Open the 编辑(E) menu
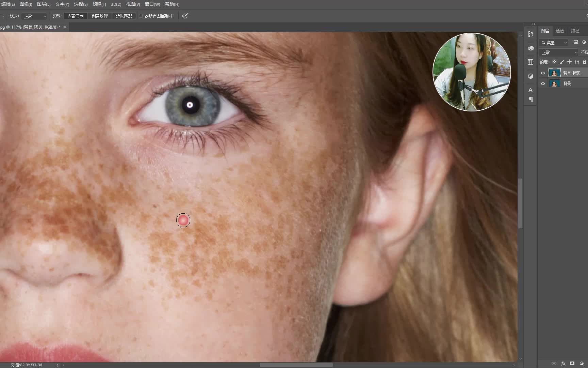This screenshot has height=368, width=588. click(8, 4)
